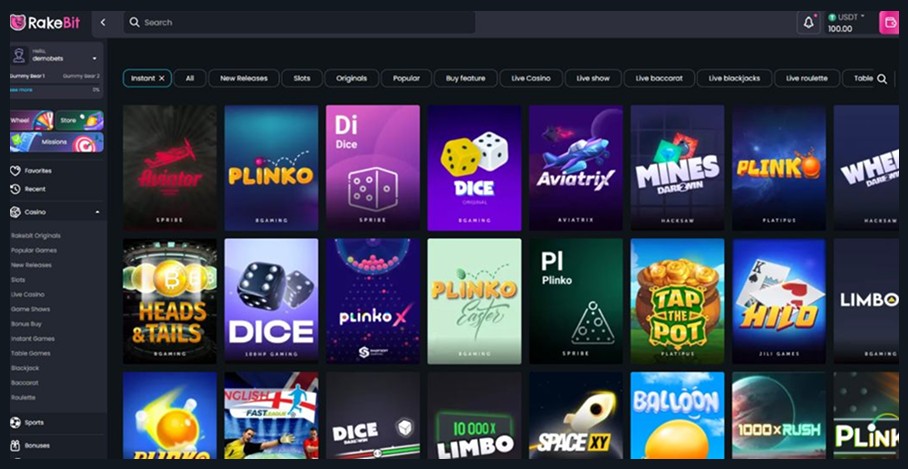
Task: Click into the Search field
Action: tap(299, 23)
